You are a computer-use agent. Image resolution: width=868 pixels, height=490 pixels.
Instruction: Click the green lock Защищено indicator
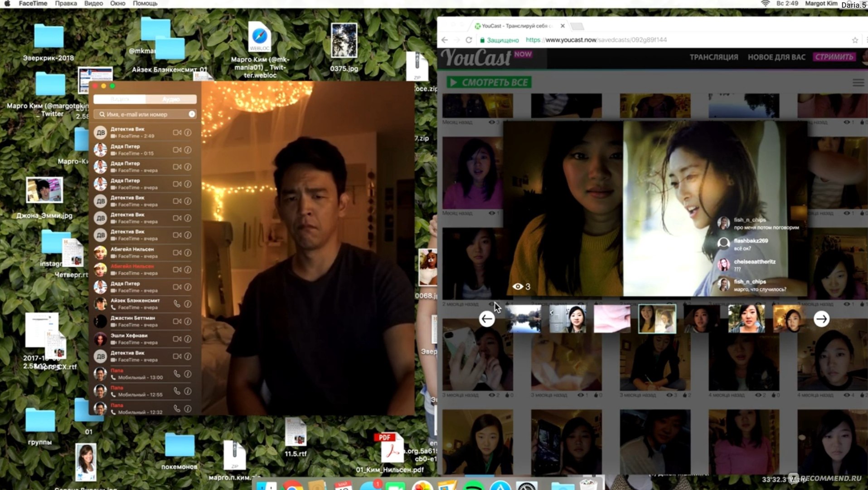pos(499,40)
